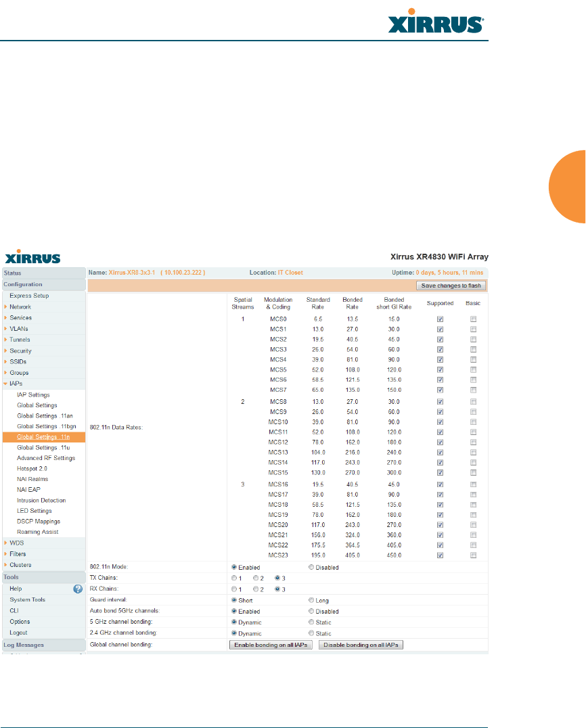Click Disable bonding on all IAPs
The image size is (586, 728).
pos(361,645)
